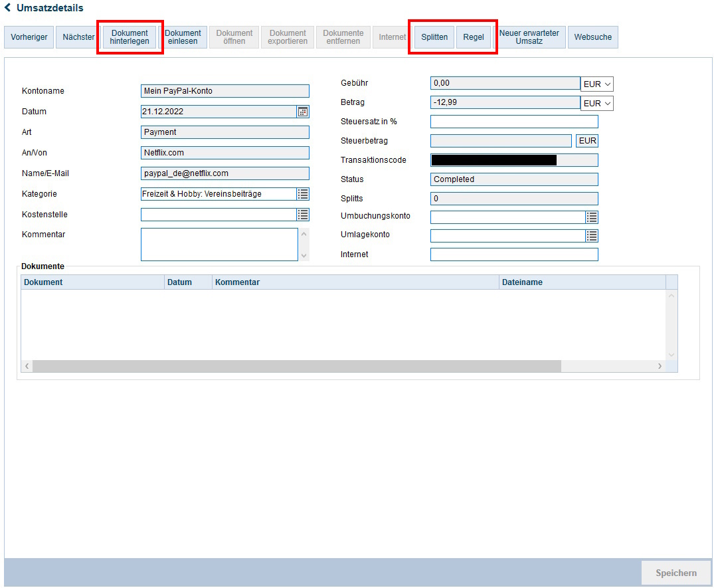
Task: Expand the Gebühr currency dropdown
Action: click(596, 84)
